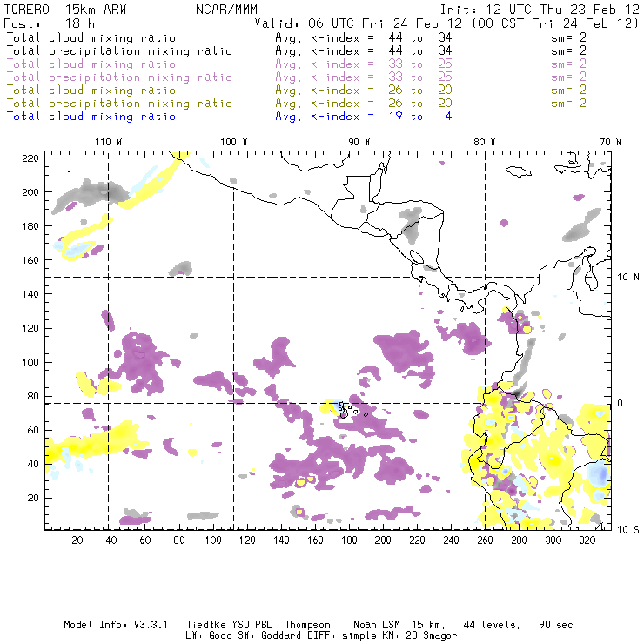This screenshot has width=644, height=644.
Task: Click 'sm= 2' on purple cloud row
Action: point(569,64)
